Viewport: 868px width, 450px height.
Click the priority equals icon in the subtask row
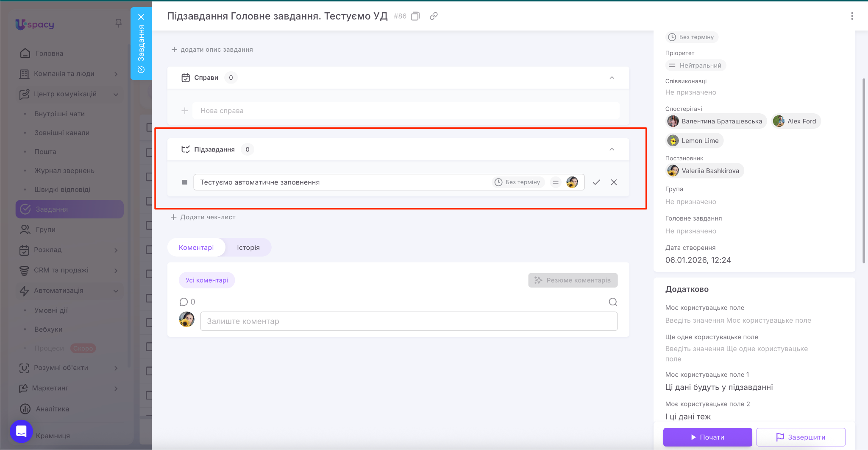[555, 182]
